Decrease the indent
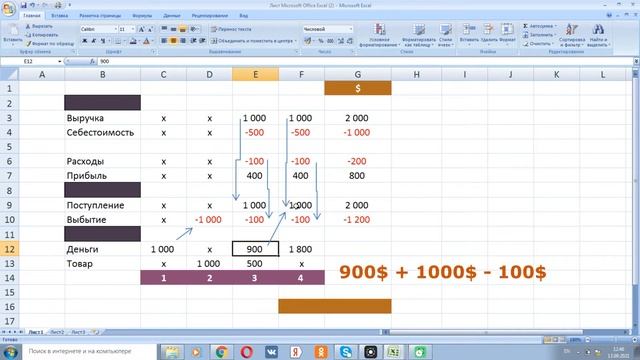 pos(193,41)
